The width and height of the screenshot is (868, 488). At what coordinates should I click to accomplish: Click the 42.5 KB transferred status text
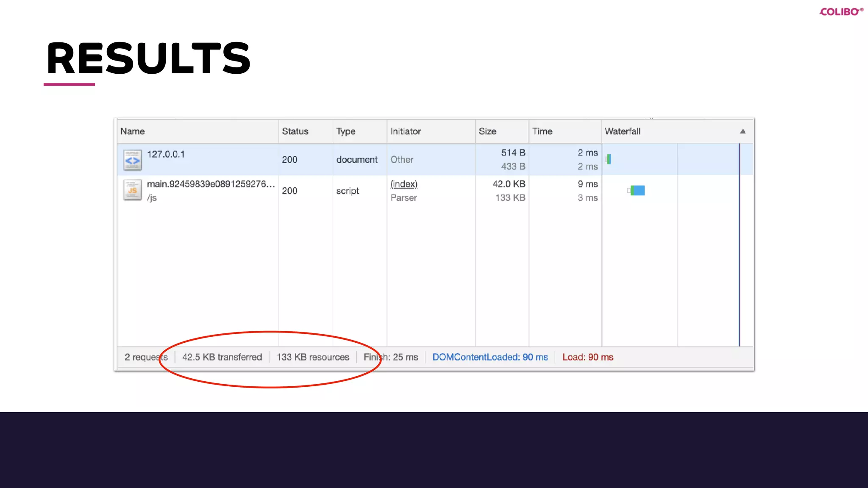click(x=222, y=357)
